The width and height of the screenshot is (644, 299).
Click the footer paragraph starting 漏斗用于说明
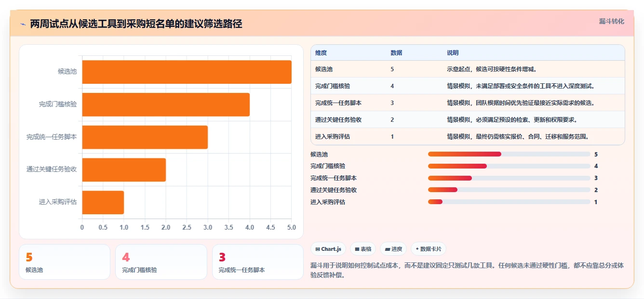[x=468, y=271]
